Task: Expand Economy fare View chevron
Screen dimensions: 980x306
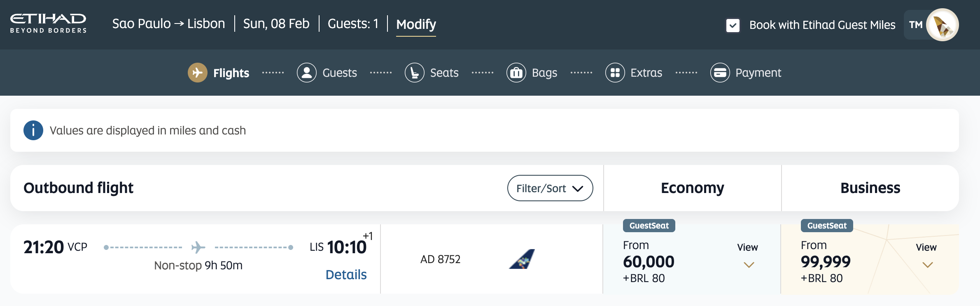Action: click(x=749, y=264)
